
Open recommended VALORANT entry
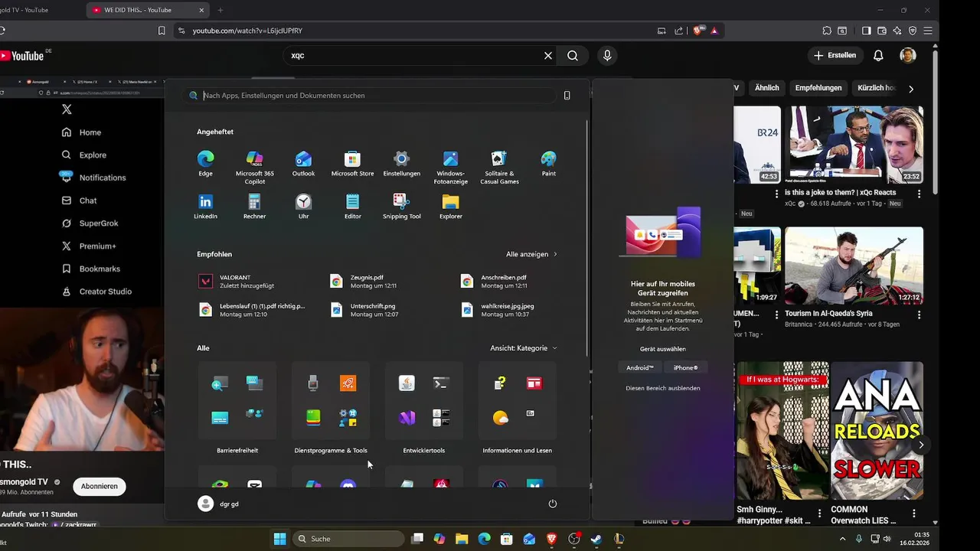point(253,282)
